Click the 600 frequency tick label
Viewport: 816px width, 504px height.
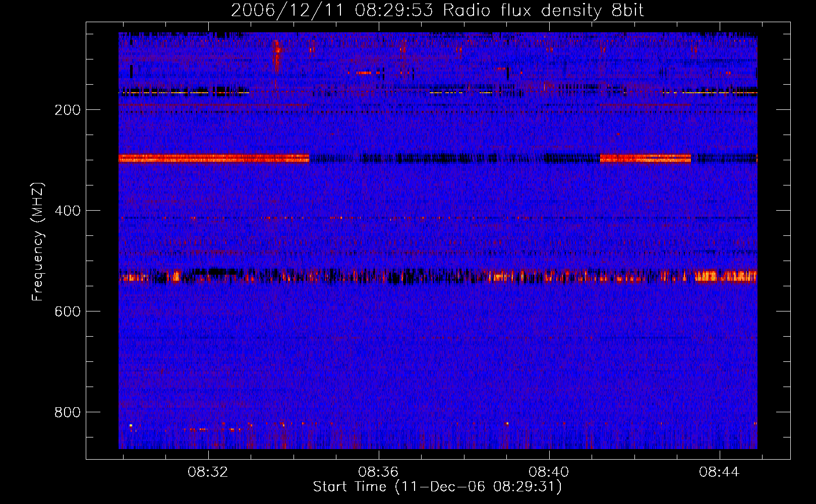pos(68,311)
